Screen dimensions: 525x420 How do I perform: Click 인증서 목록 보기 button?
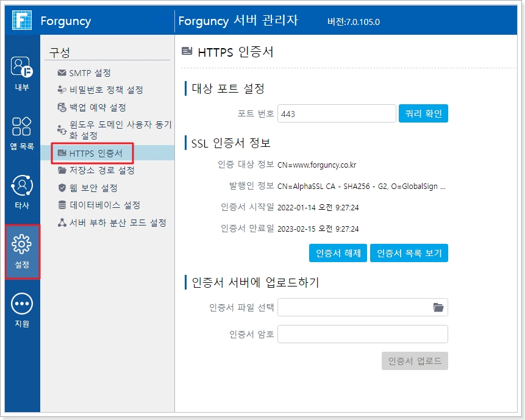tap(409, 253)
